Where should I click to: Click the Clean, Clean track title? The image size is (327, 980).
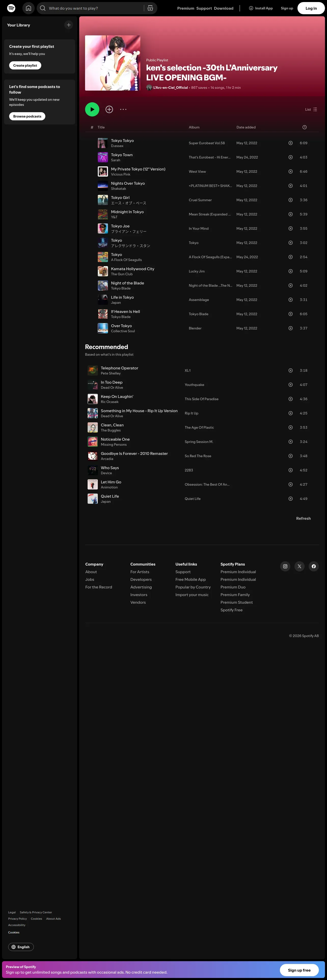[112, 425]
